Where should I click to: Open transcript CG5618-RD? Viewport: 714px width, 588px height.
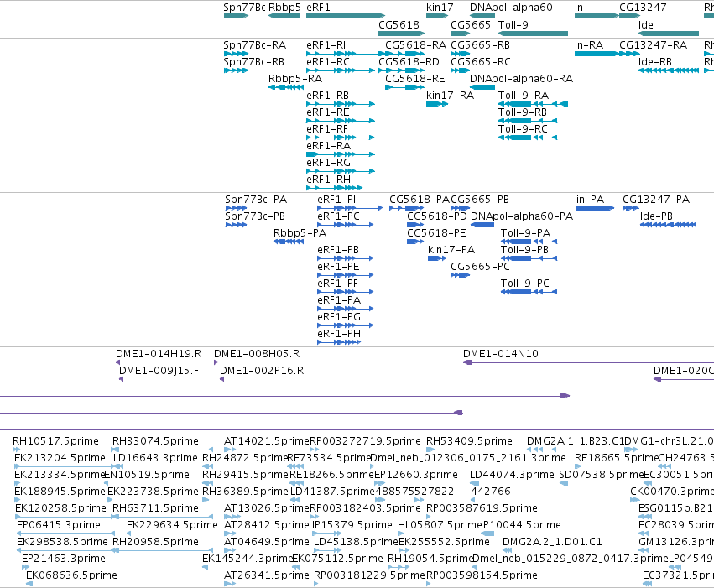pos(409,61)
